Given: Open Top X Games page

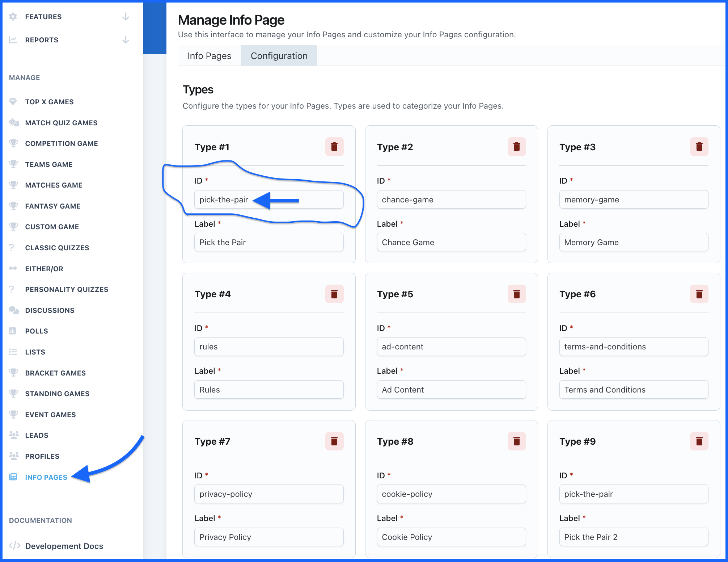Looking at the screenshot, I should click(49, 102).
